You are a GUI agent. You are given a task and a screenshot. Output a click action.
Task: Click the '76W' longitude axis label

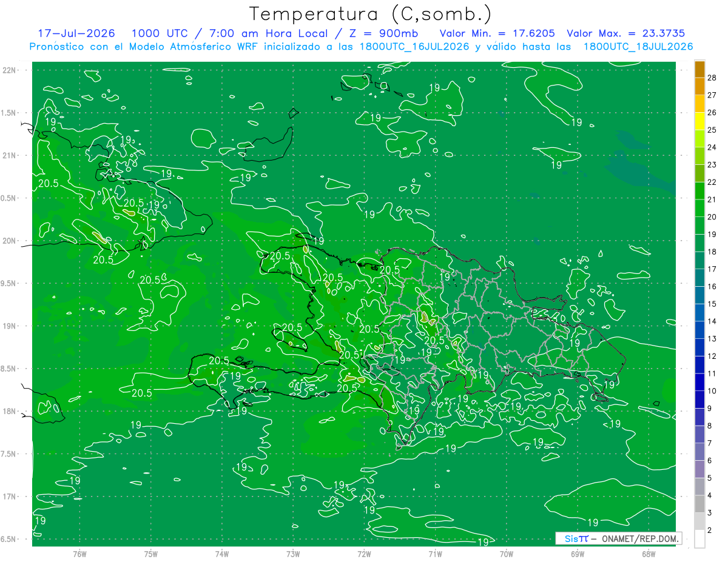(79, 554)
